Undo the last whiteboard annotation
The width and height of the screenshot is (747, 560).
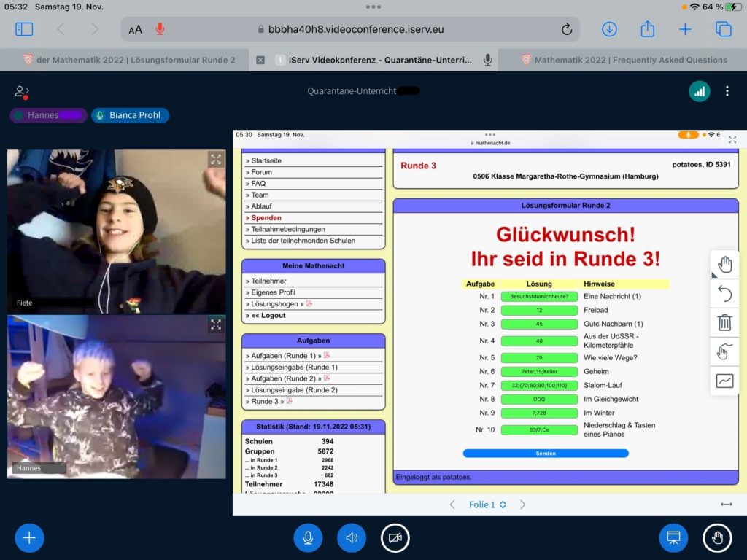click(724, 293)
